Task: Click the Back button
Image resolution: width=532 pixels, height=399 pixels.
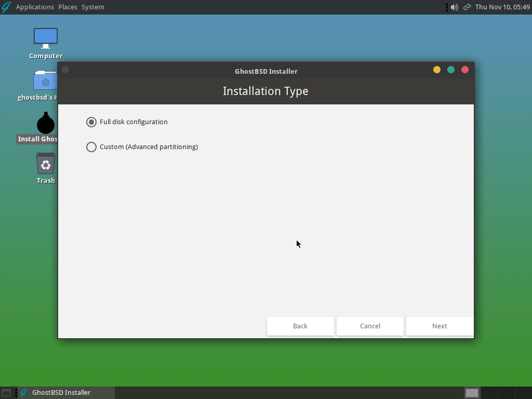Action: coord(300,326)
